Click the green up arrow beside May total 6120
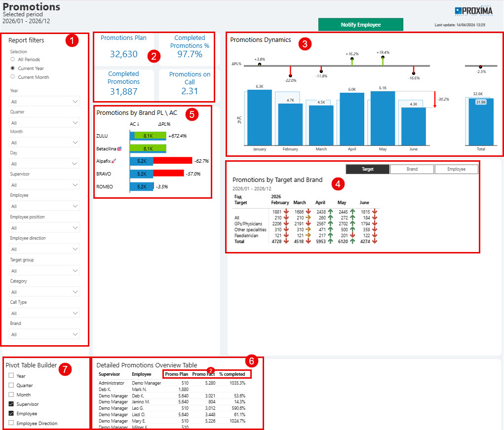The height and width of the screenshot is (430, 504). point(352,241)
